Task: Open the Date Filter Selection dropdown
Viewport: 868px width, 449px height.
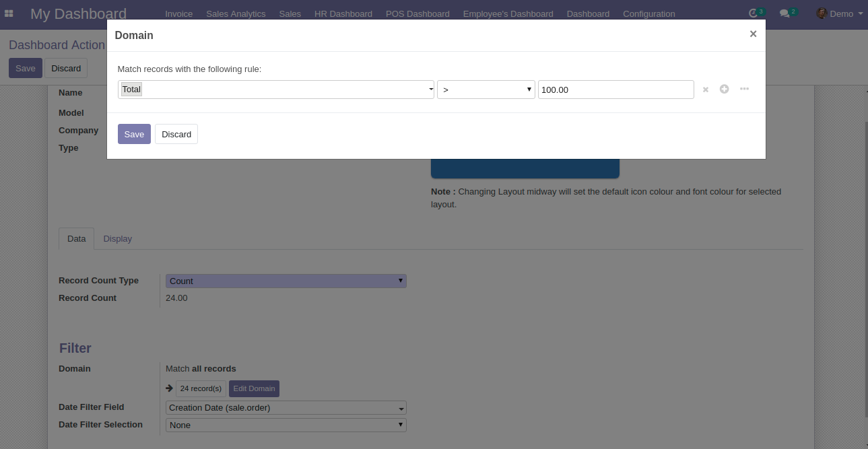Action: point(286,425)
